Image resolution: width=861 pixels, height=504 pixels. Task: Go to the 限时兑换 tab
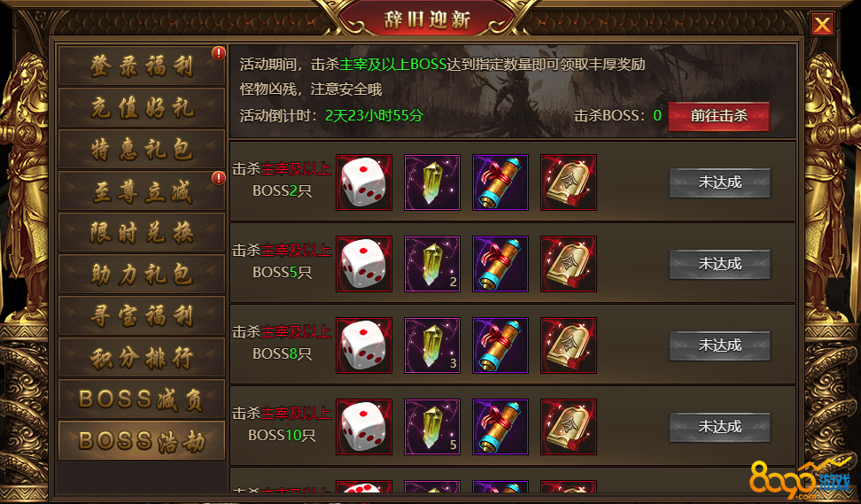tap(142, 233)
